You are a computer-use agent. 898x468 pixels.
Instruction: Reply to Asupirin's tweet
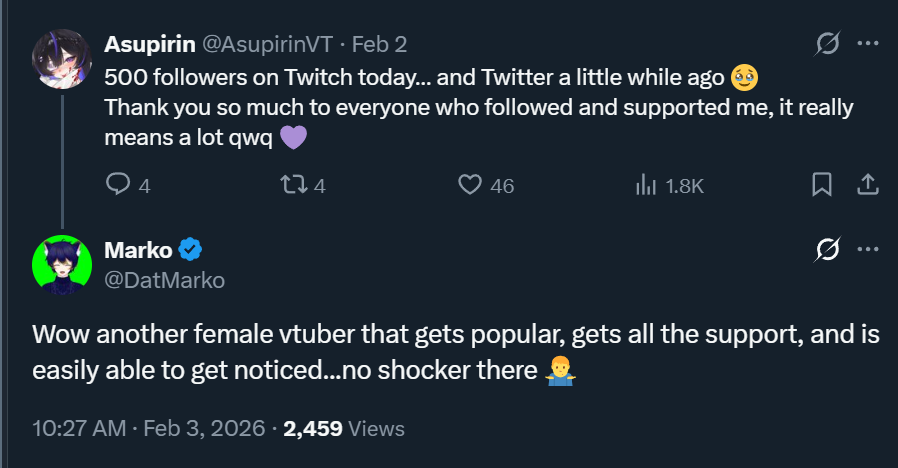point(119,185)
